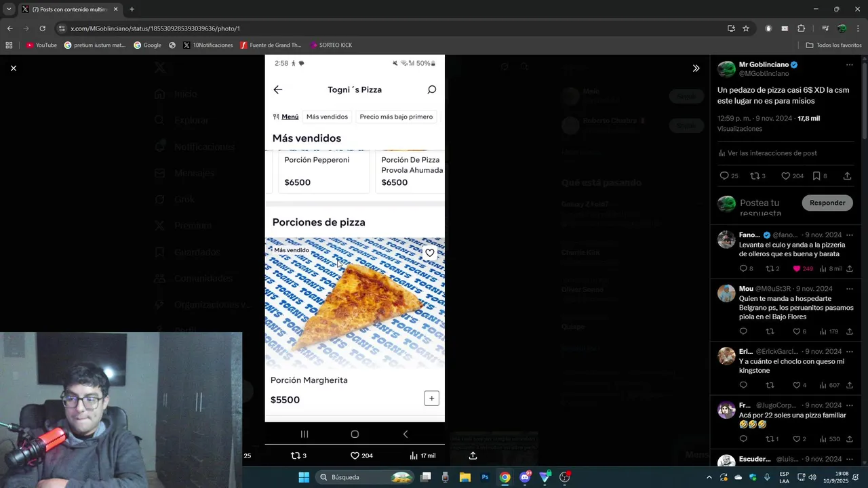Like Mou's reply showing 6 likes
This screenshot has width=868, height=488.
coord(797,331)
